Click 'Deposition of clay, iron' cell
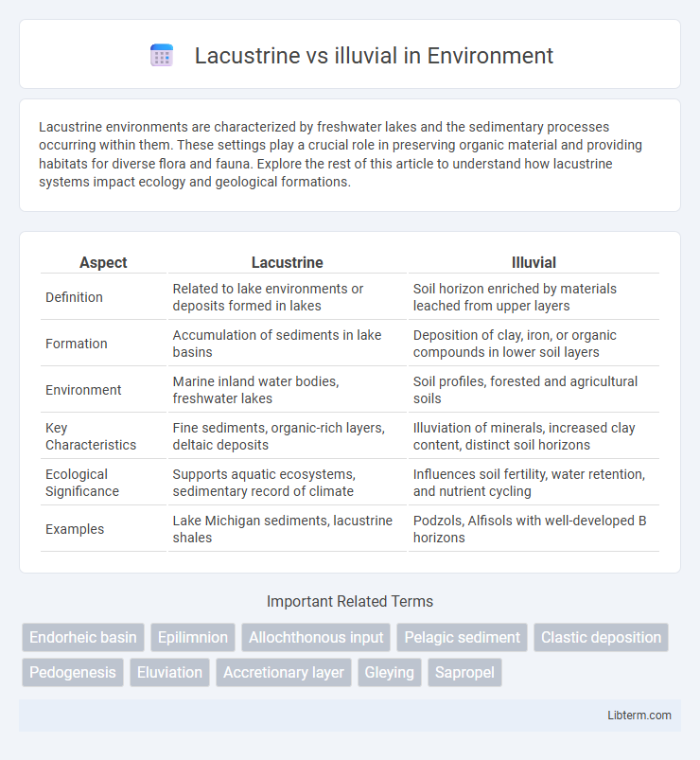 pyautogui.click(x=534, y=344)
